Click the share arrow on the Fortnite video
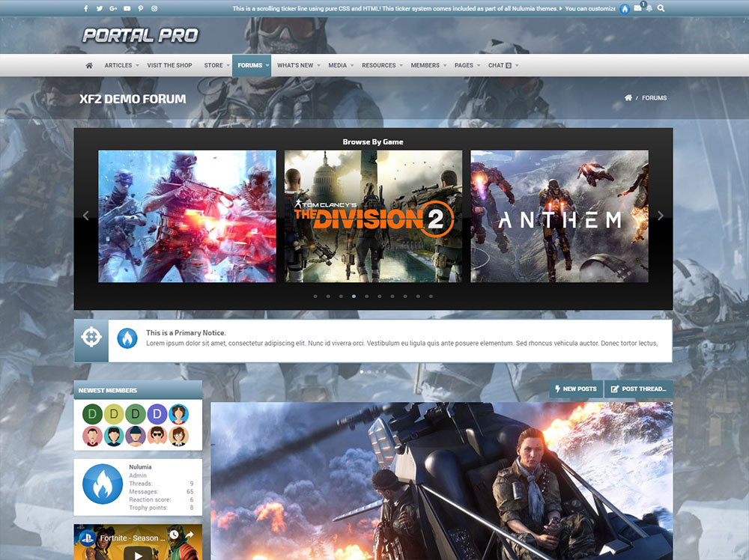749x560 pixels. coord(189,535)
